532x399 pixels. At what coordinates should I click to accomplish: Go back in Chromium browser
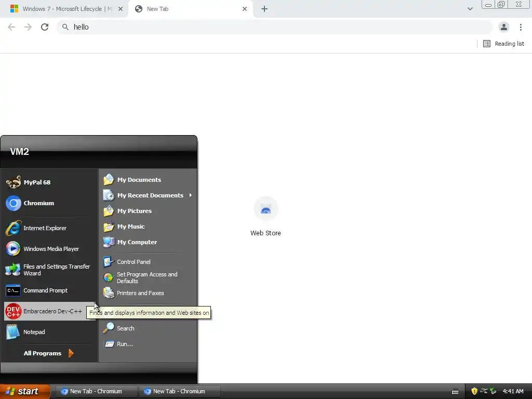(11, 27)
